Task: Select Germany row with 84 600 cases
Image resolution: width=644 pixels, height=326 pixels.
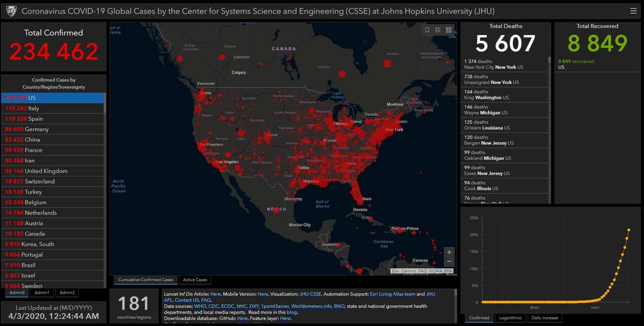Action: pos(53,129)
